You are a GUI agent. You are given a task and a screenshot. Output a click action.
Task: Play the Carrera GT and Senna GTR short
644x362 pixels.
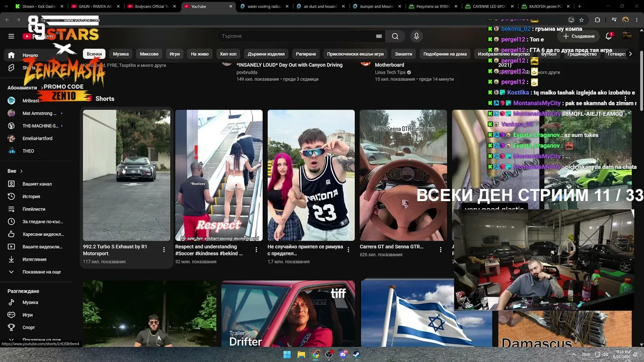(403, 175)
